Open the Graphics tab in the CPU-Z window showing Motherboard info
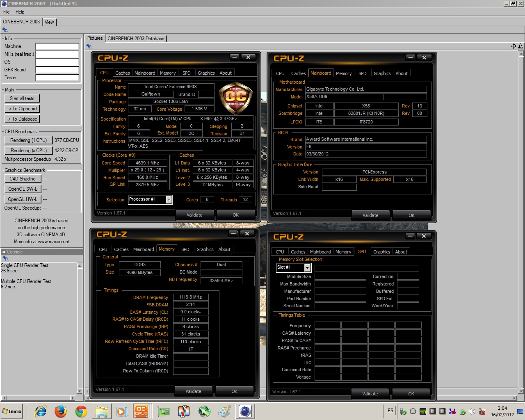 point(382,73)
